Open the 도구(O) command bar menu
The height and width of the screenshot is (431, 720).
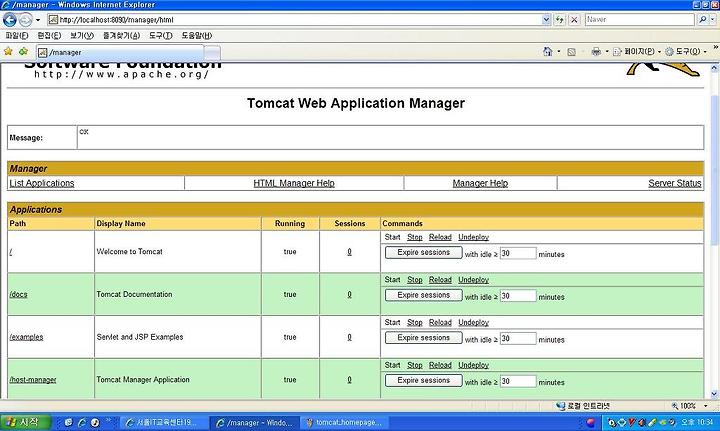coord(686,51)
